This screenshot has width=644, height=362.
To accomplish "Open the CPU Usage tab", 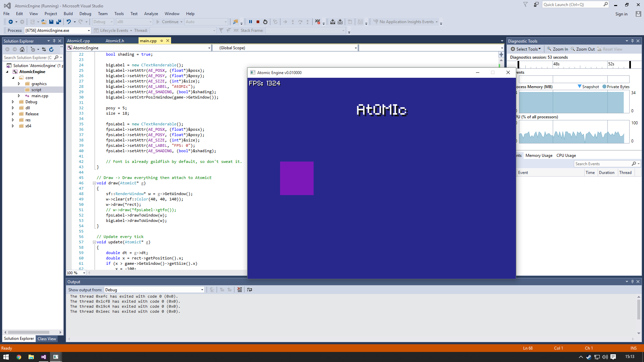I will 566,156.
